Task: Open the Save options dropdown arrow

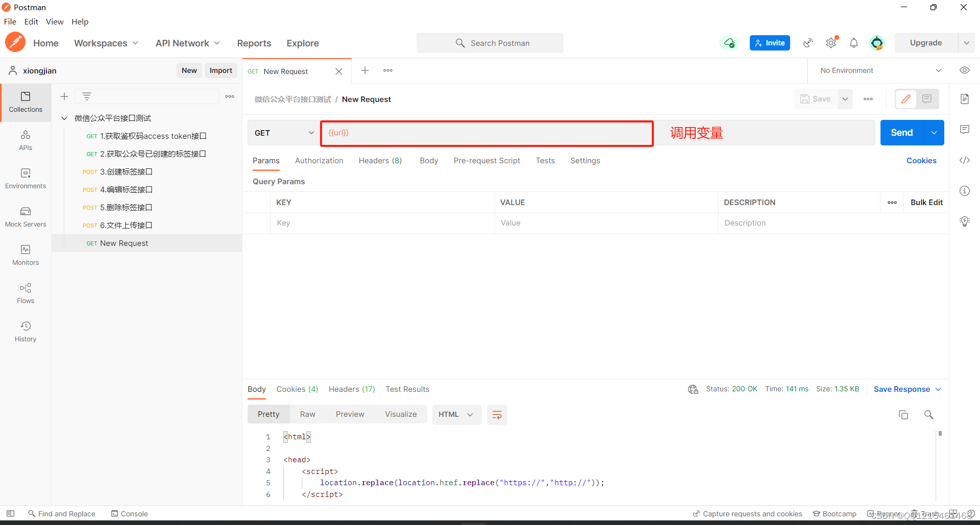Action: tap(845, 99)
